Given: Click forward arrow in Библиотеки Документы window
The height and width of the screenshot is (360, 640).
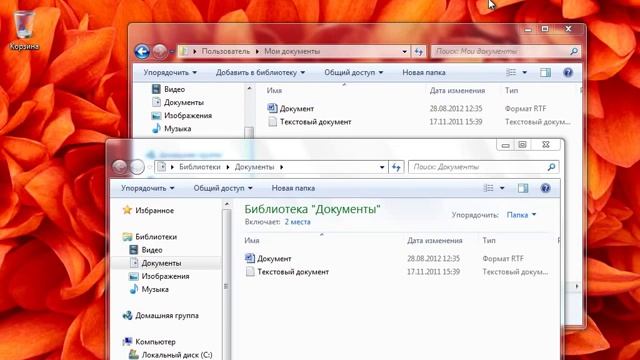Looking at the screenshot, I should point(137,167).
